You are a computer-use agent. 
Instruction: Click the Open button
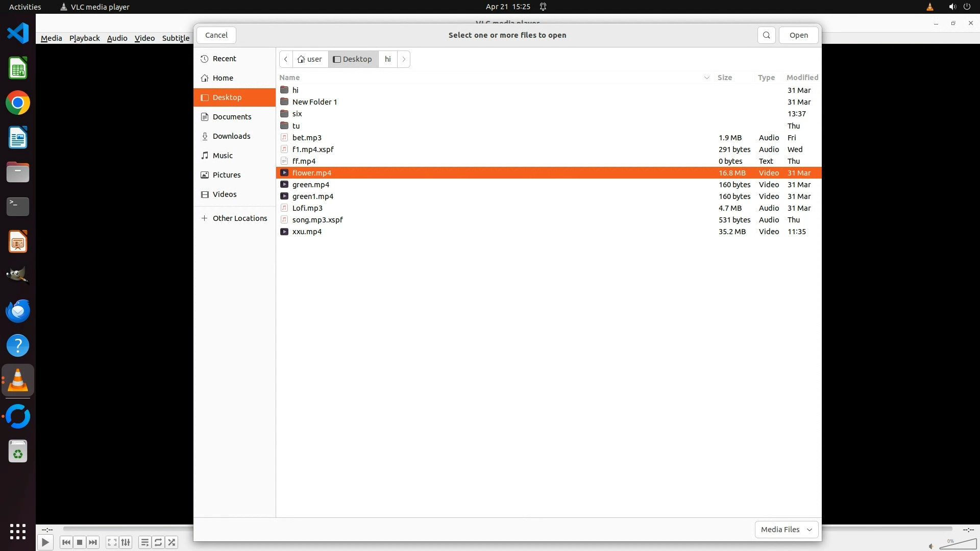798,35
